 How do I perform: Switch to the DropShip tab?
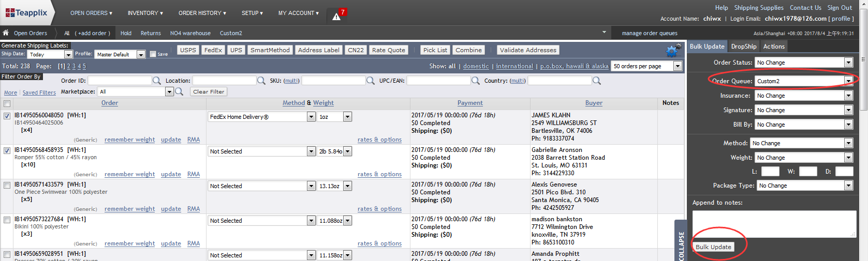744,47
